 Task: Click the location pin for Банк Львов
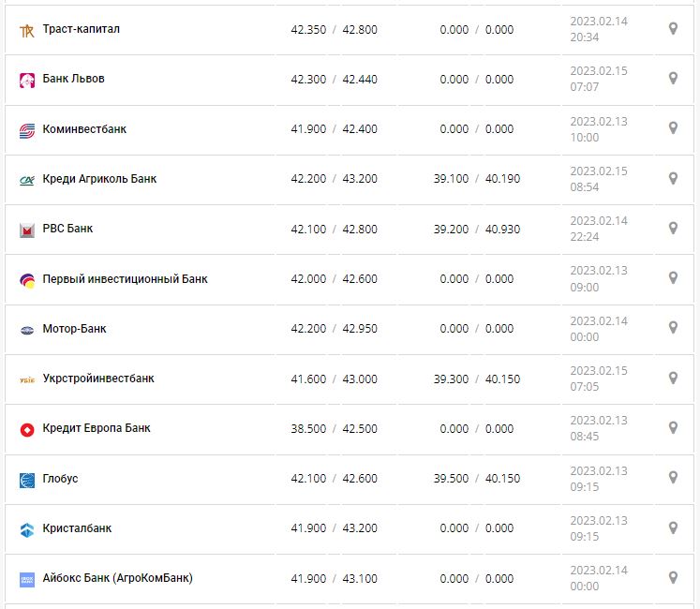click(x=673, y=79)
